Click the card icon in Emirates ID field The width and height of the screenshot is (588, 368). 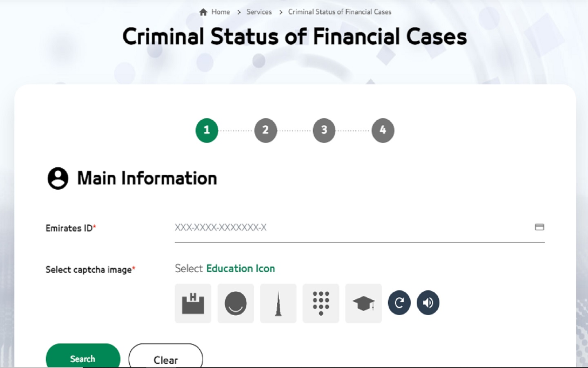pyautogui.click(x=539, y=227)
